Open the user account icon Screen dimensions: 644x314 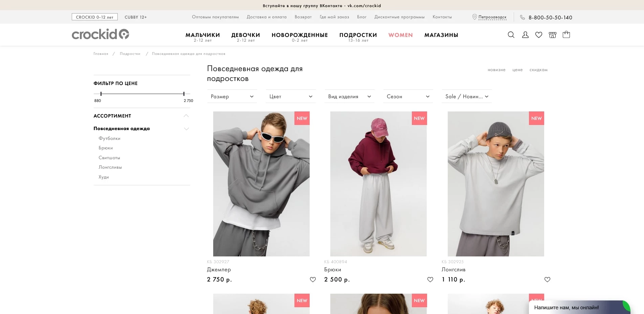coord(525,35)
